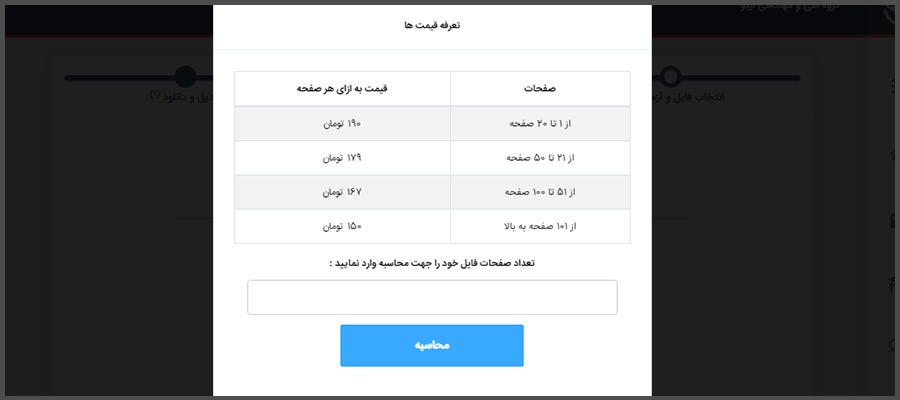Click the ۱۵۰ تومان price cell
Screen dimensions: 900x400
click(342, 227)
